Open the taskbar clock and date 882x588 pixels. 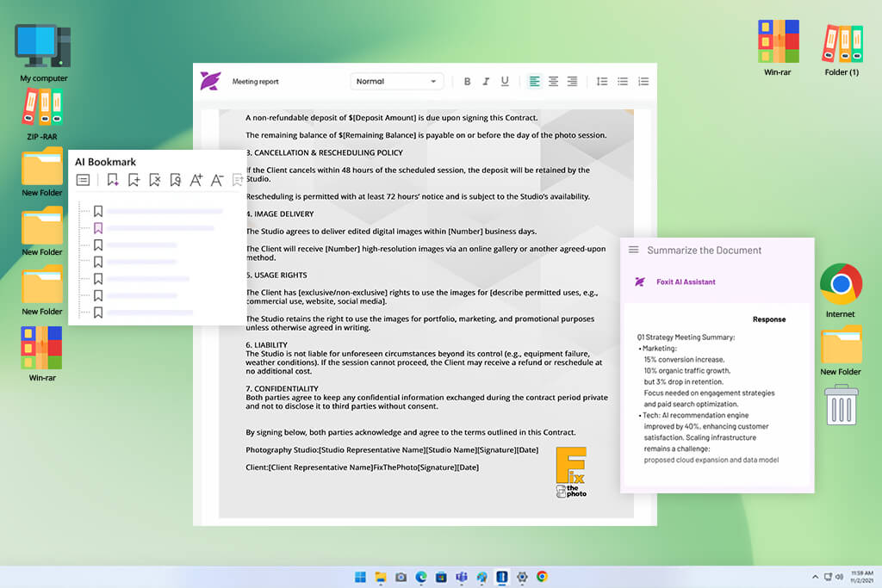pos(861,577)
